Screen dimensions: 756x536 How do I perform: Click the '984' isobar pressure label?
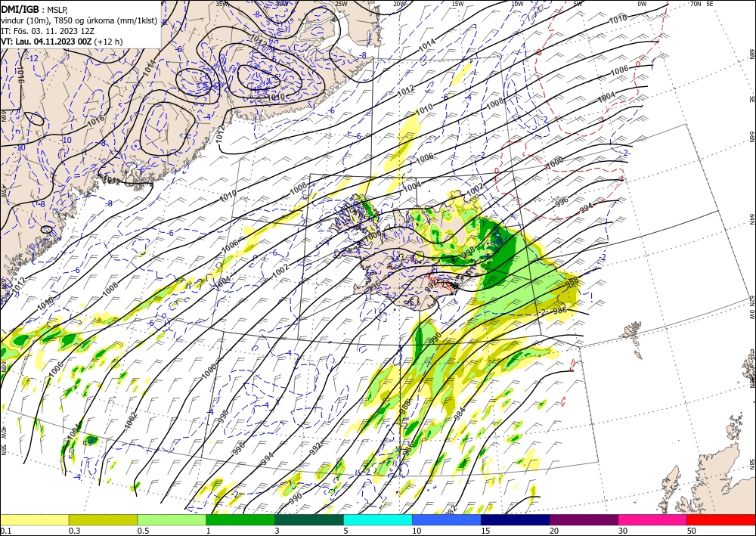click(460, 414)
